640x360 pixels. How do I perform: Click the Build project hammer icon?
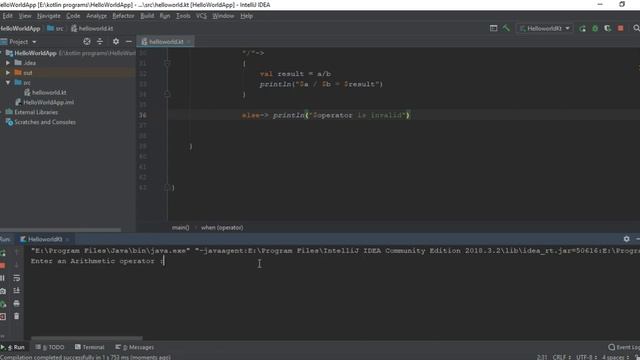click(x=506, y=28)
